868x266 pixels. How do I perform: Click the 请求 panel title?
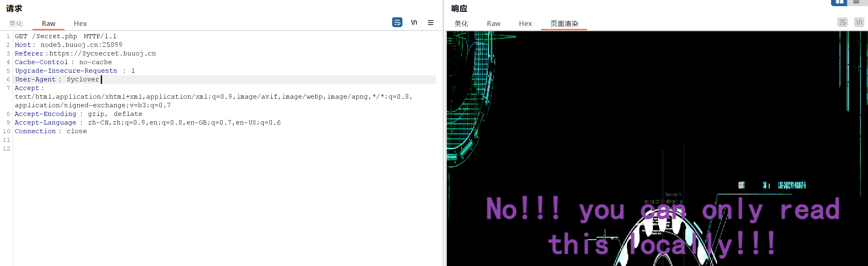(14, 8)
